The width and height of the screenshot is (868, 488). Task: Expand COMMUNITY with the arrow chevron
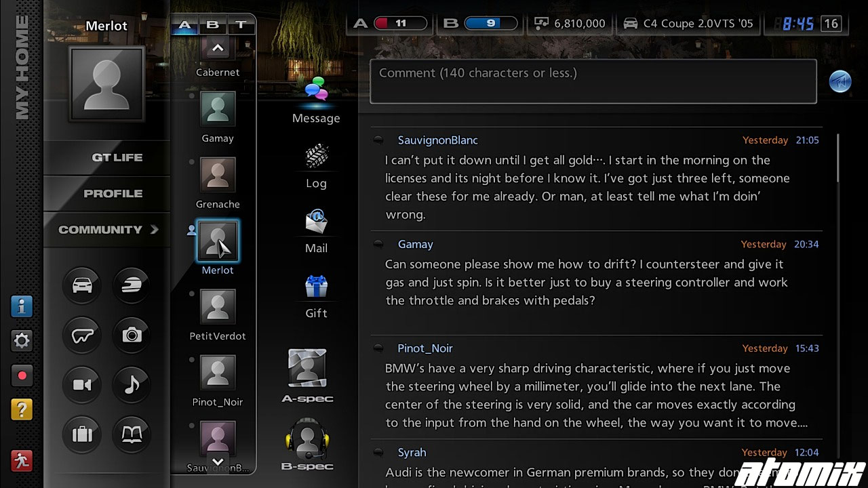coord(155,229)
